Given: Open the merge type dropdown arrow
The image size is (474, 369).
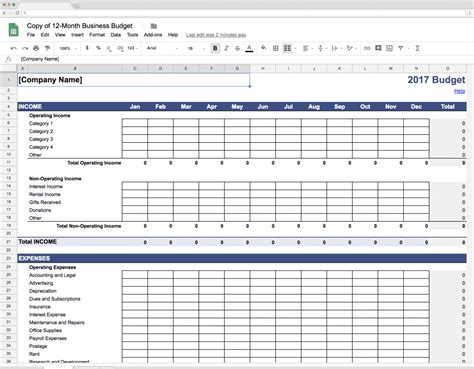Looking at the screenshot, I should (295, 49).
